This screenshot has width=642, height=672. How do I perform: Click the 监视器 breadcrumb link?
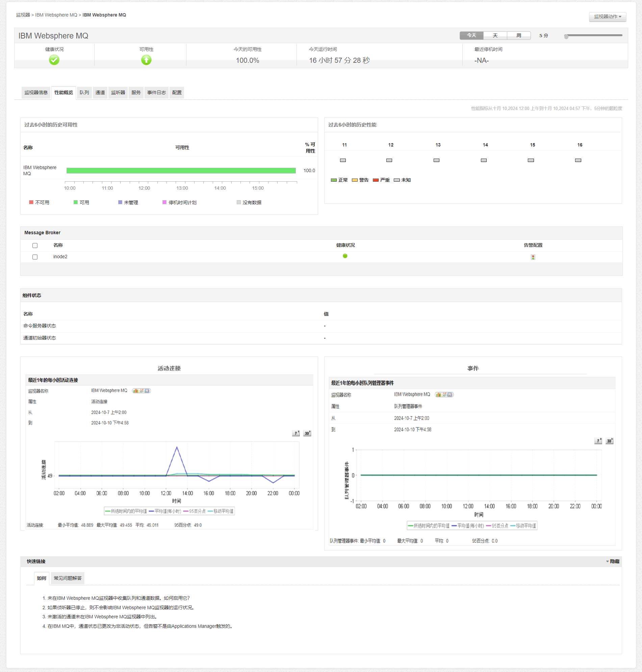pyautogui.click(x=23, y=15)
